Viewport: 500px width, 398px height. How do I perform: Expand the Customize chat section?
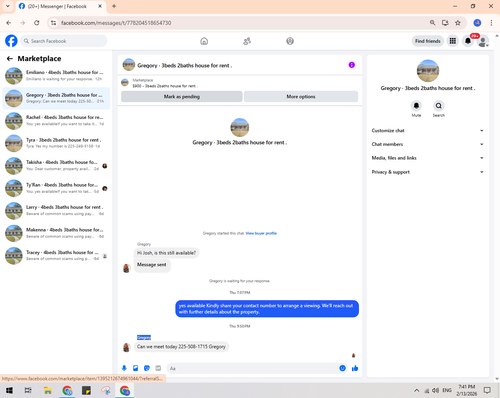click(x=427, y=131)
